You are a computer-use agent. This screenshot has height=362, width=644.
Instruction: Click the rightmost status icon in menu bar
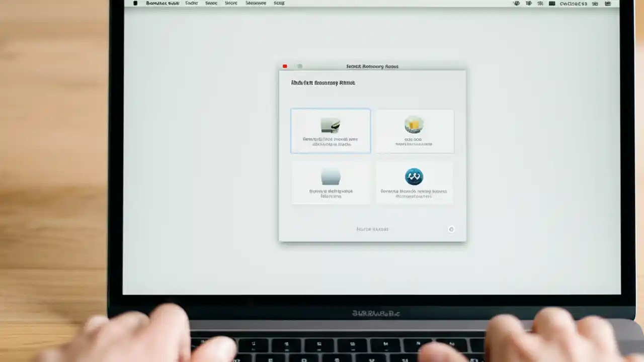coord(607,4)
